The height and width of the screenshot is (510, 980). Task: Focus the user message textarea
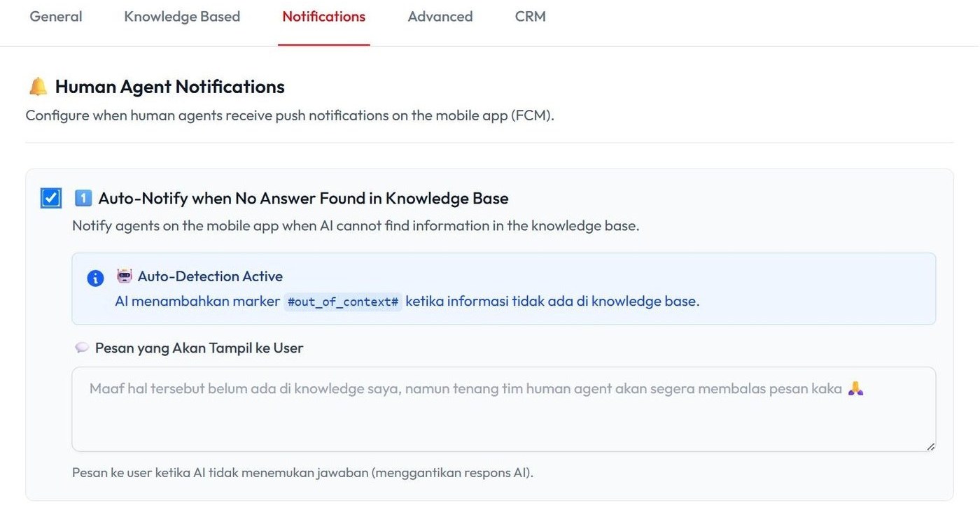(504, 409)
